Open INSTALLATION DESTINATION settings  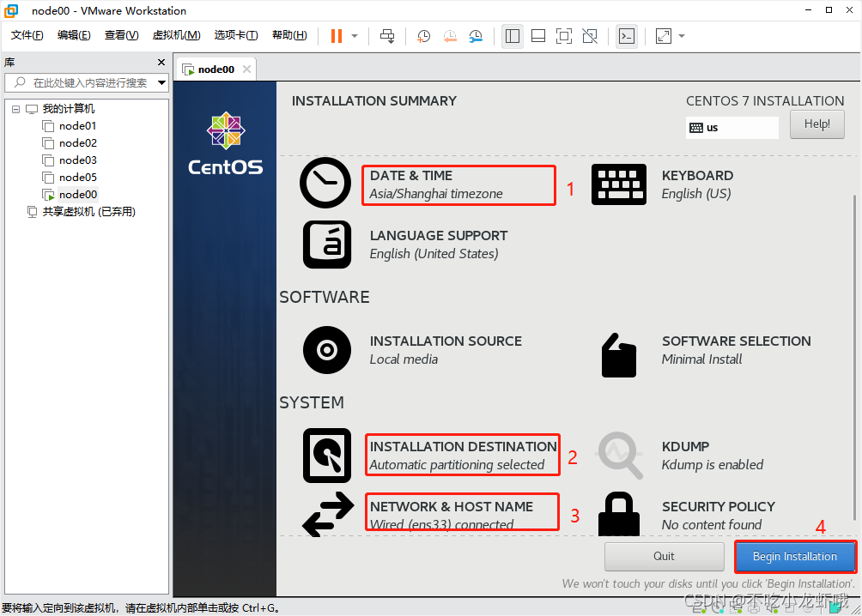(463, 455)
